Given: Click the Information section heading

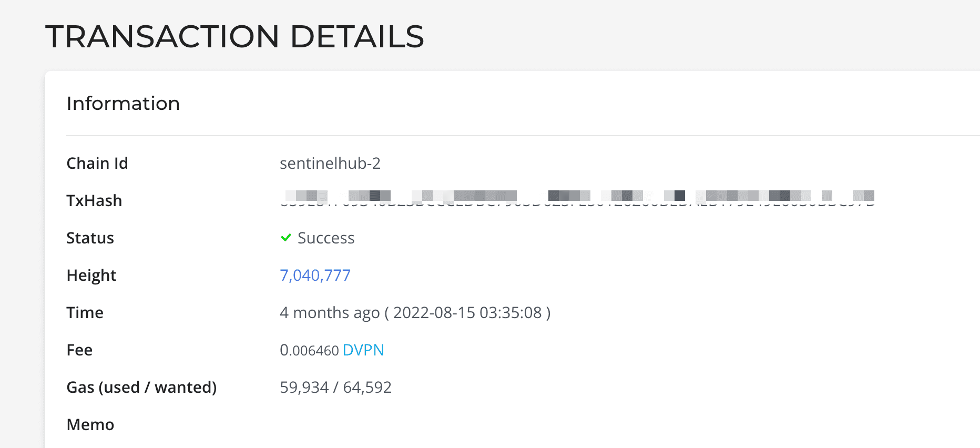Looking at the screenshot, I should [x=123, y=104].
